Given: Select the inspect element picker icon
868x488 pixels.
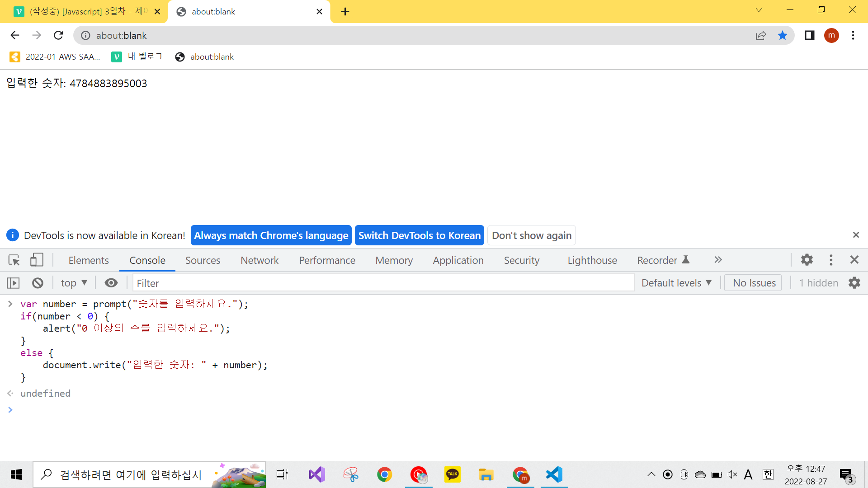Looking at the screenshot, I should coord(14,260).
